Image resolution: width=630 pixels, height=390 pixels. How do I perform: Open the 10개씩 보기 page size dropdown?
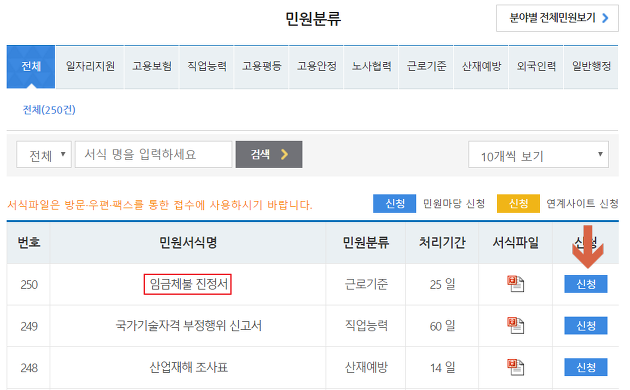pyautogui.click(x=538, y=154)
